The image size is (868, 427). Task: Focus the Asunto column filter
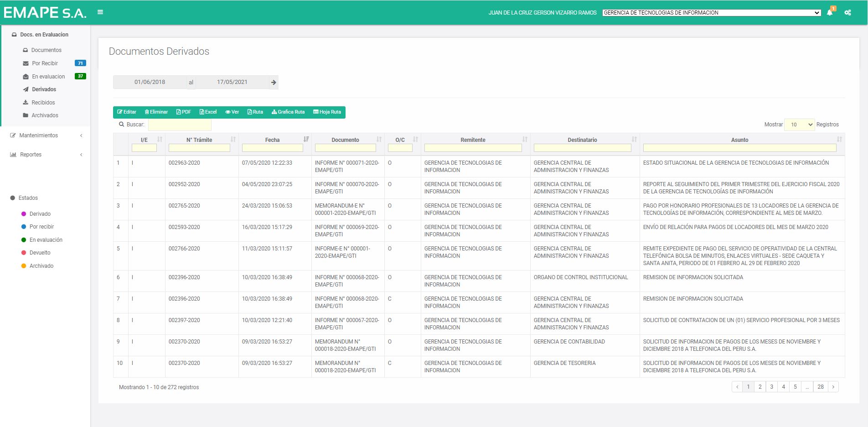(x=739, y=148)
